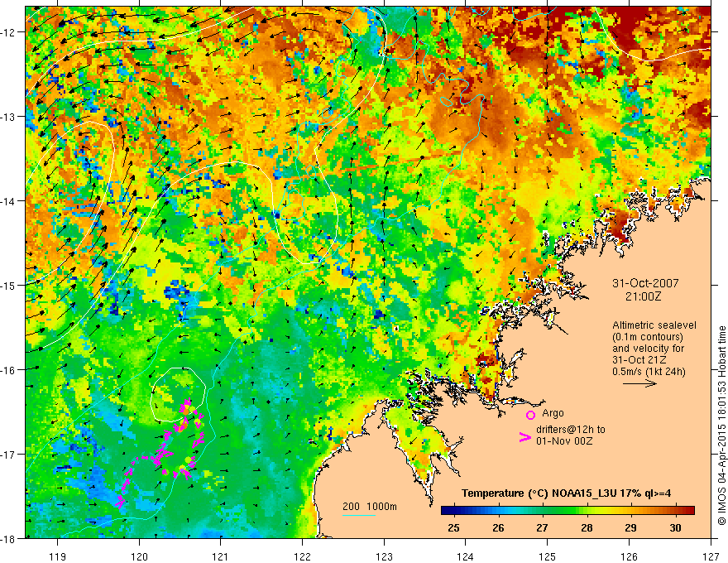The width and height of the screenshot is (728, 563).
Task: Click the latitude label '-14'
Action: tap(8, 201)
